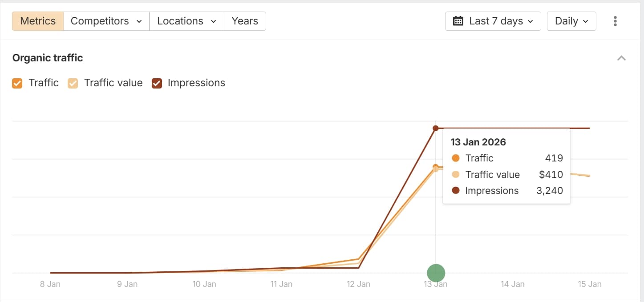Uncheck the Traffic value checkbox
The height and width of the screenshot is (302, 644).
73,83
